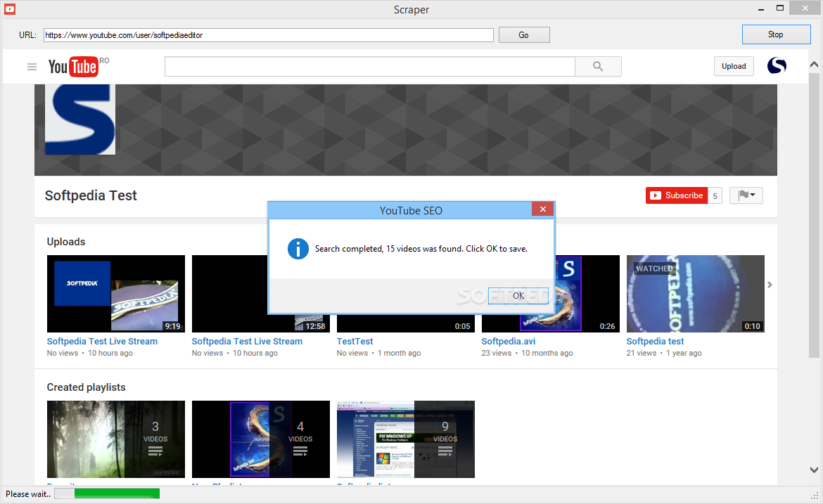This screenshot has width=823, height=504.
Task: Click the vertical scrollbar thumb
Action: pyautogui.click(x=814, y=215)
